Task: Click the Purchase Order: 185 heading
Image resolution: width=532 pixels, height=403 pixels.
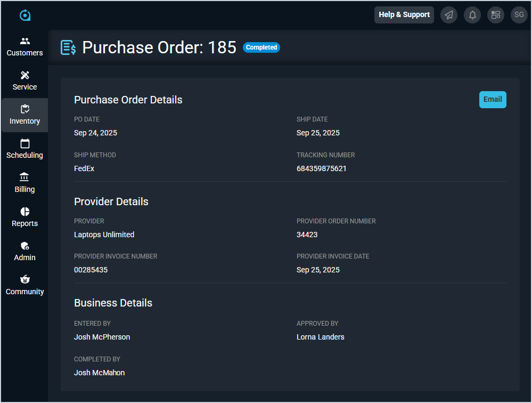Action: click(159, 47)
